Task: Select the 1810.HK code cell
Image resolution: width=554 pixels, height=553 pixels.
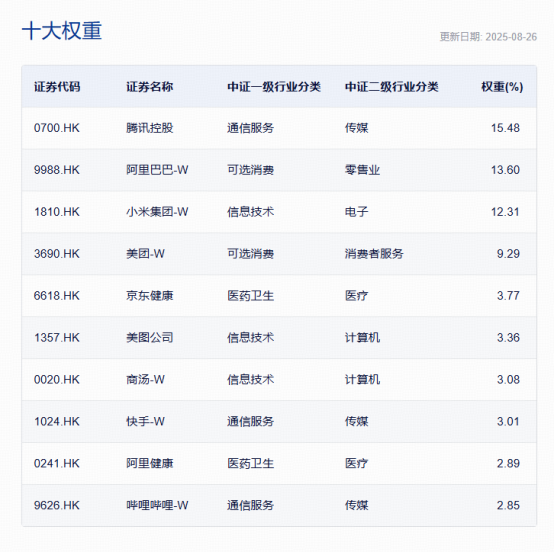Action: [57, 212]
